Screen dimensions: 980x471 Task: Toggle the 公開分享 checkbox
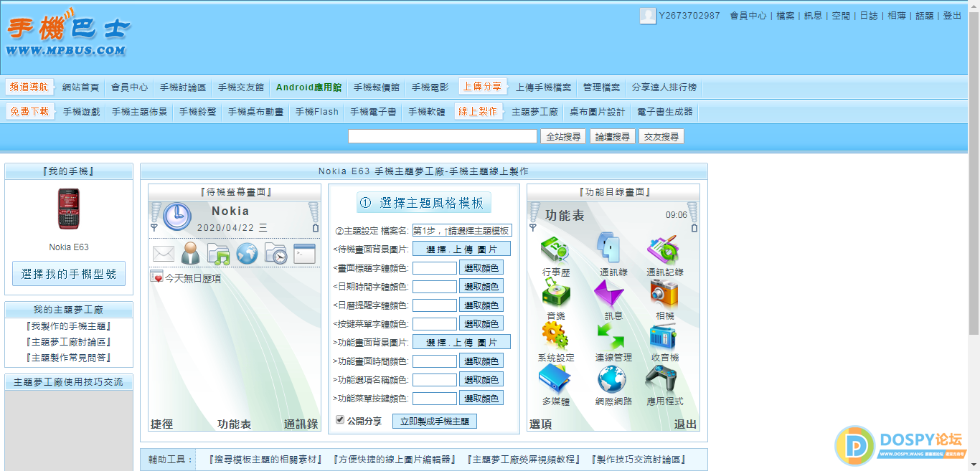(x=340, y=420)
